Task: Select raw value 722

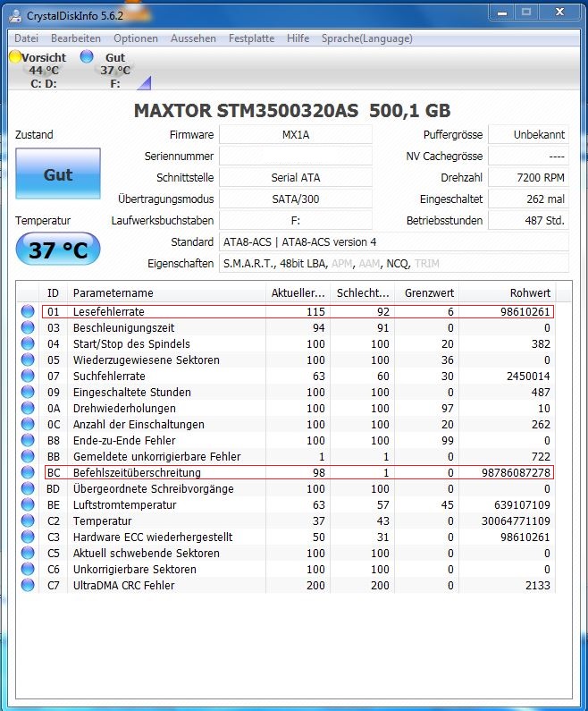Action: tap(541, 457)
